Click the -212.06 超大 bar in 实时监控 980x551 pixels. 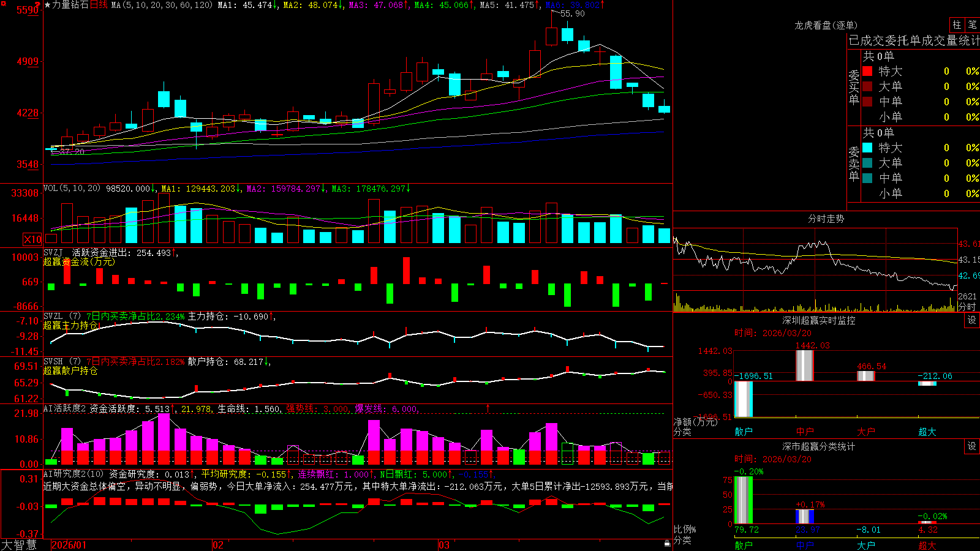pos(927,383)
